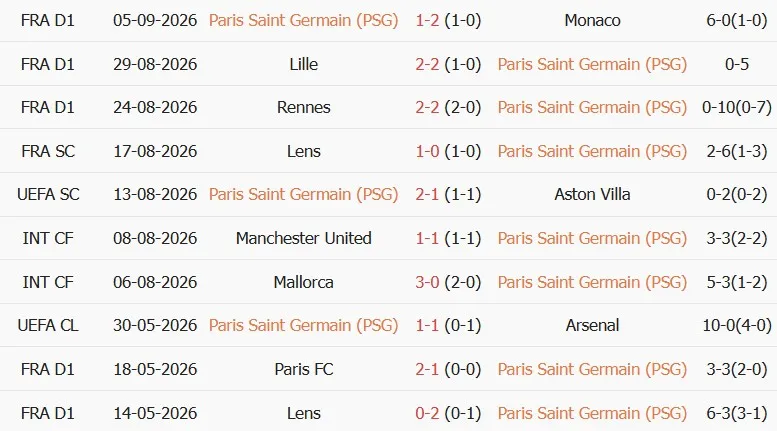Click Arsenal team name

(x=592, y=325)
